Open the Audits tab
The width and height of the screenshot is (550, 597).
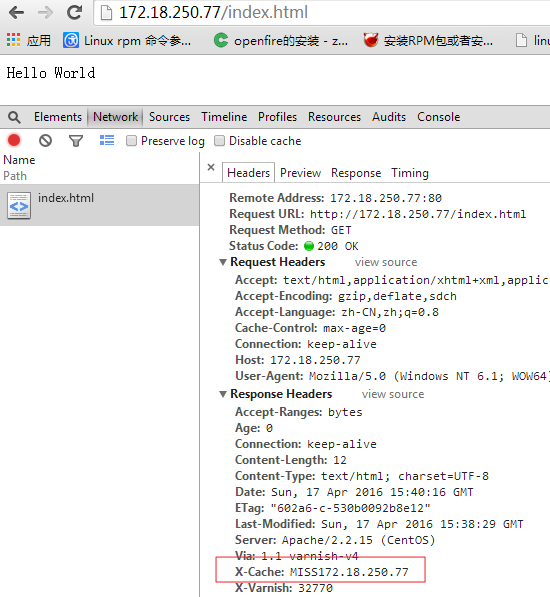pos(389,117)
